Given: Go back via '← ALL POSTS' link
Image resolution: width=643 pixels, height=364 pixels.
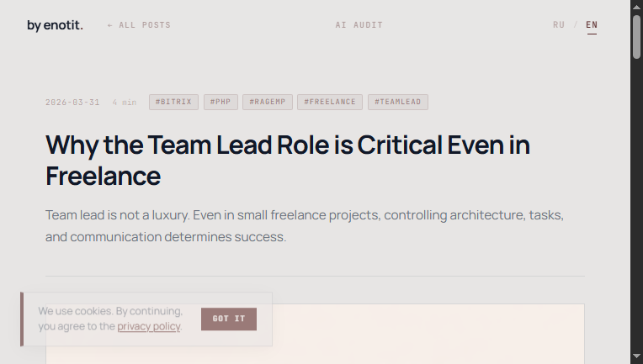Looking at the screenshot, I should 139,25.
